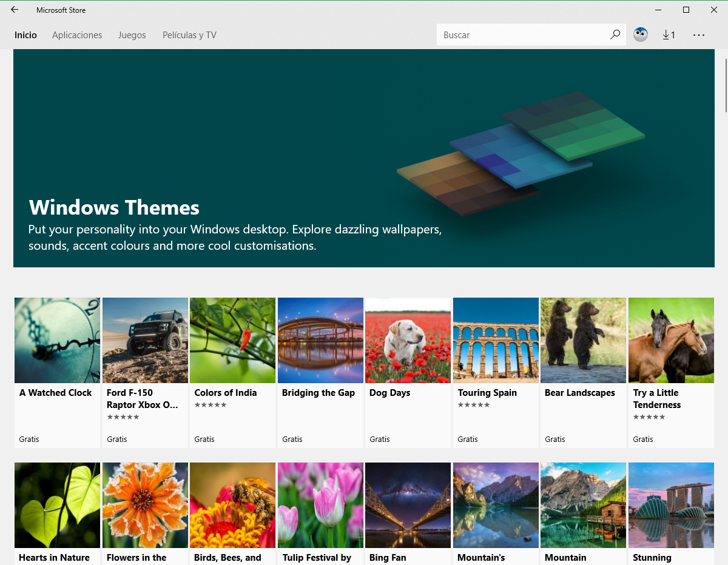Open the Mountain cabin lake thumbnail
The height and width of the screenshot is (565, 728).
point(583,505)
